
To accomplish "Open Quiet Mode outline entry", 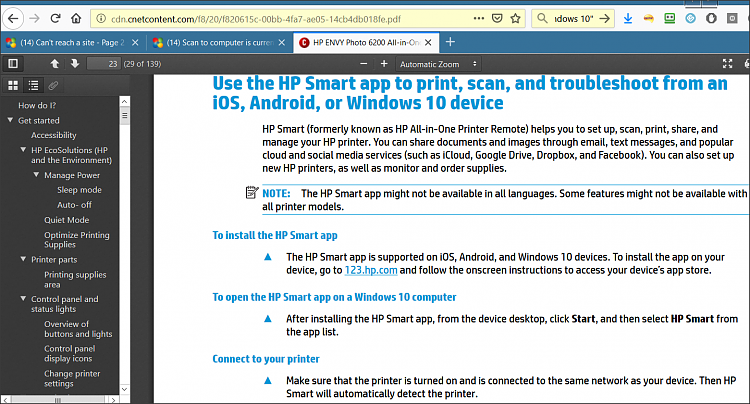I will [x=66, y=220].
